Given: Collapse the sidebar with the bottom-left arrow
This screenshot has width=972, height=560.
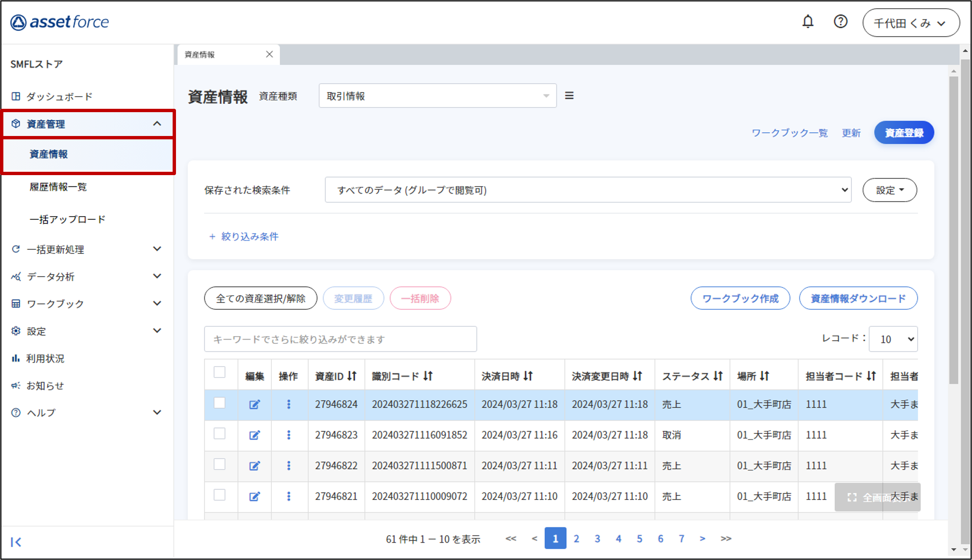Looking at the screenshot, I should click(x=16, y=542).
